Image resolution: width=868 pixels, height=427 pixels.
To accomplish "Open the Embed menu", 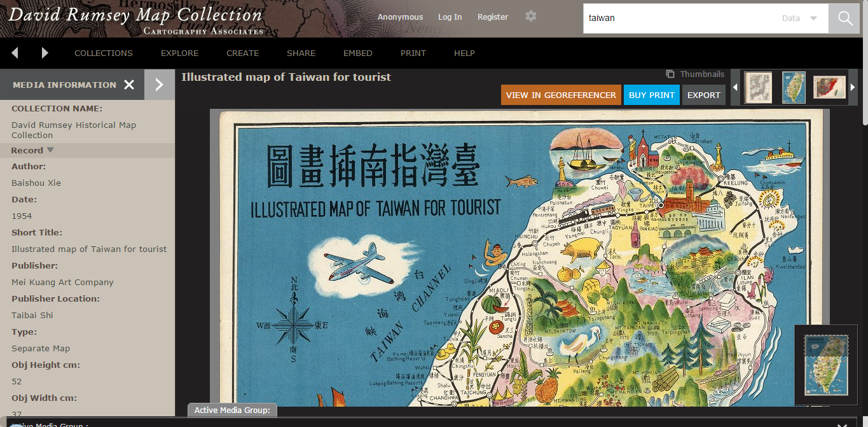I will tap(358, 53).
